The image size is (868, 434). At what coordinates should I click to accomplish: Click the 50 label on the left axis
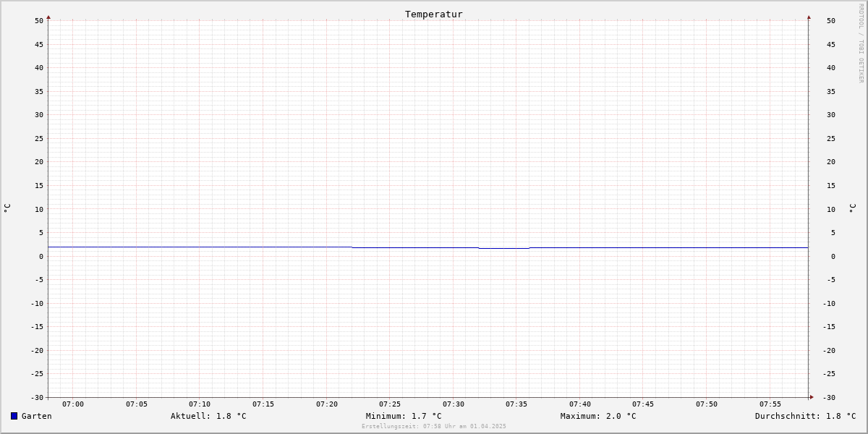point(39,20)
